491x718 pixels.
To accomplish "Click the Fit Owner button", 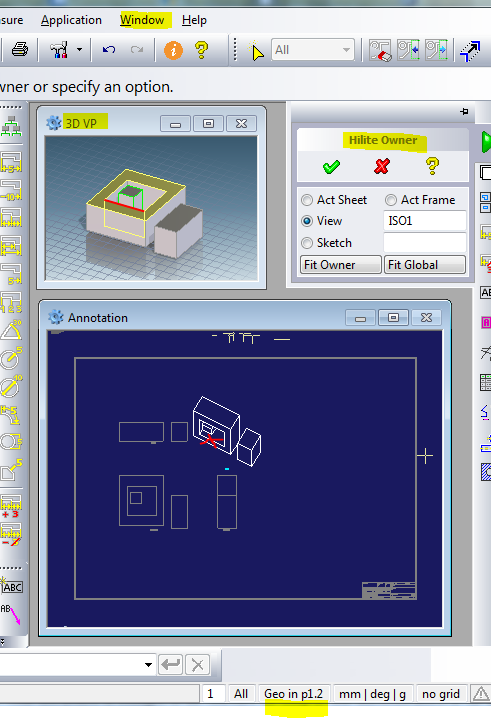I will click(x=341, y=265).
